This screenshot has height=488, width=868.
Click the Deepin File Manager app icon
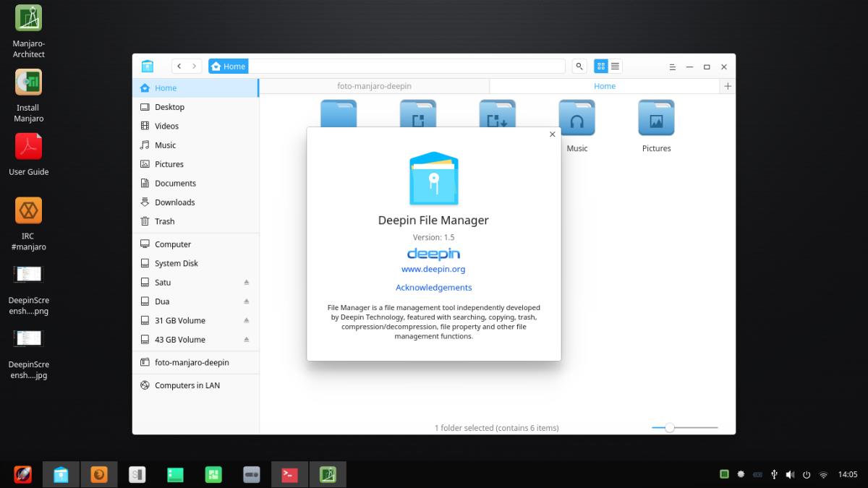click(x=433, y=178)
